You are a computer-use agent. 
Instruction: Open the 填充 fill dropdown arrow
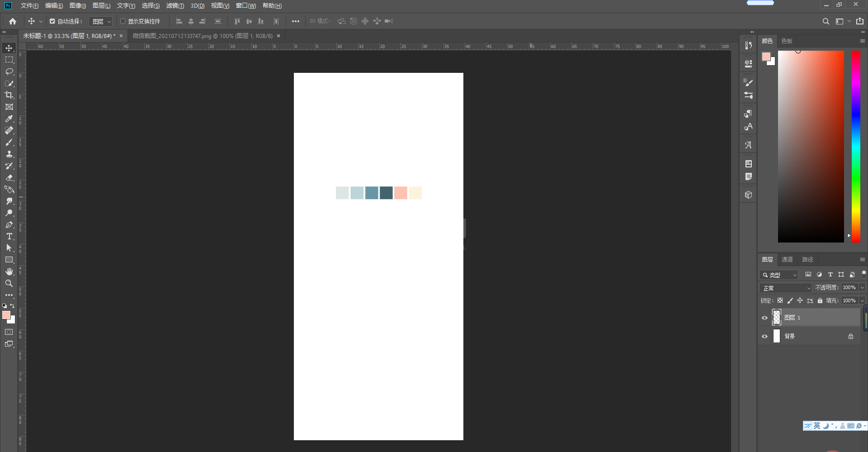[x=862, y=300]
